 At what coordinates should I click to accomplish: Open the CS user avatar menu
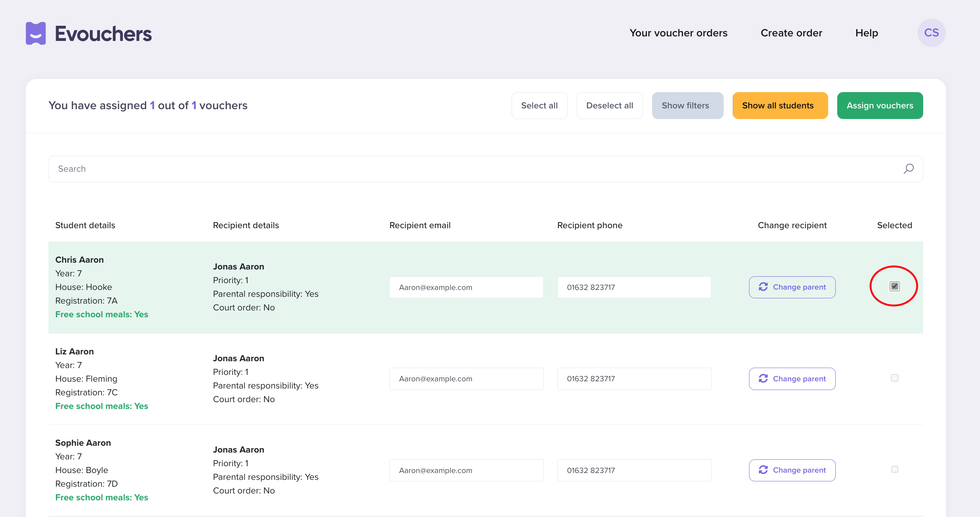coord(931,33)
